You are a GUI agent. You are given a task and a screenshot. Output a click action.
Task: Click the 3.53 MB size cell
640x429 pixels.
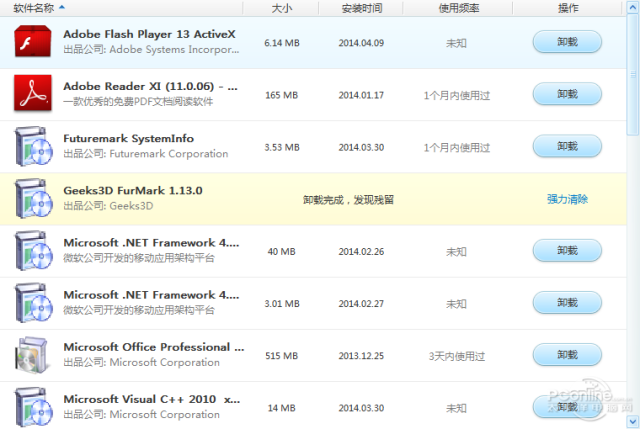pos(282,147)
